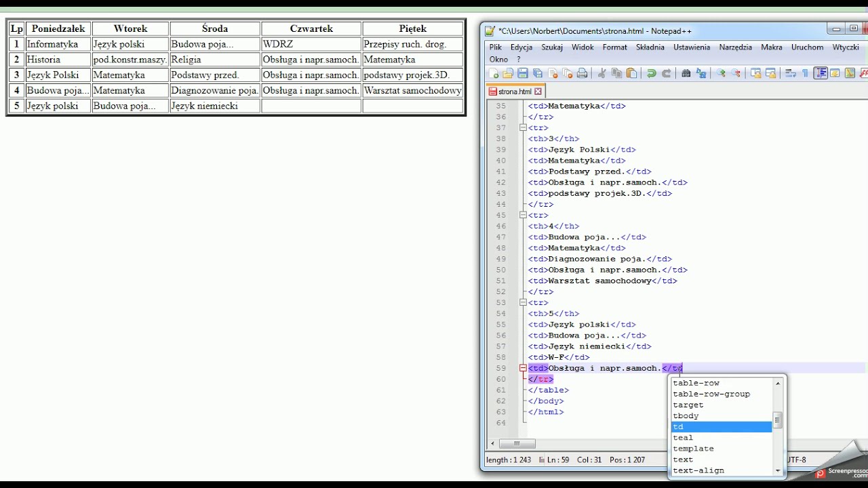Collapse the tr block at line 45

(523, 215)
